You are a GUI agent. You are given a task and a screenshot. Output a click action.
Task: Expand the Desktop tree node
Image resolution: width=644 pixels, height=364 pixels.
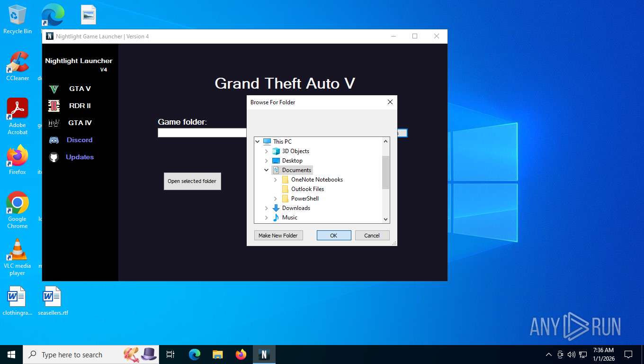(x=267, y=161)
